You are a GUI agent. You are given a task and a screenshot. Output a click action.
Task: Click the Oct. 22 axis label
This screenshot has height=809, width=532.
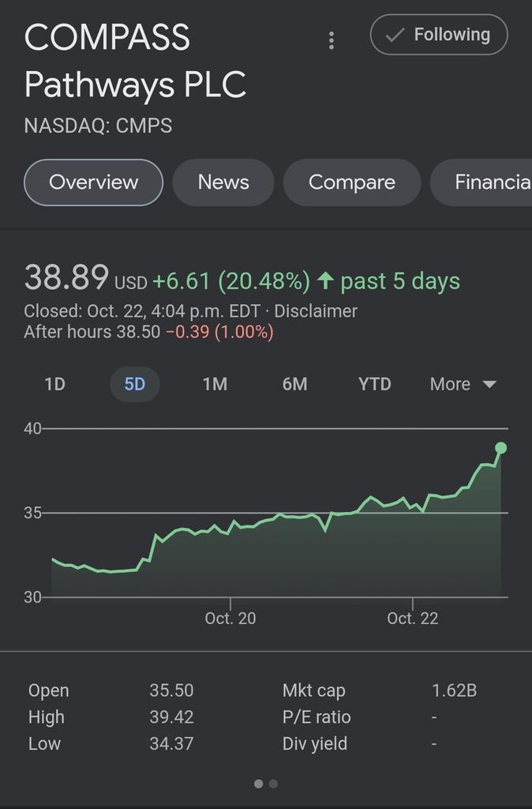click(x=413, y=618)
